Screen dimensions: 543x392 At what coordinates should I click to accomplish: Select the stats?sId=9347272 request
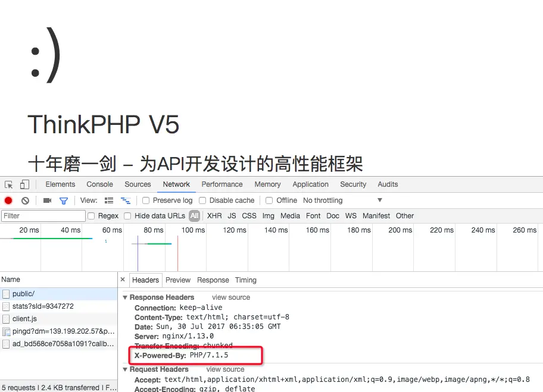(x=59, y=306)
